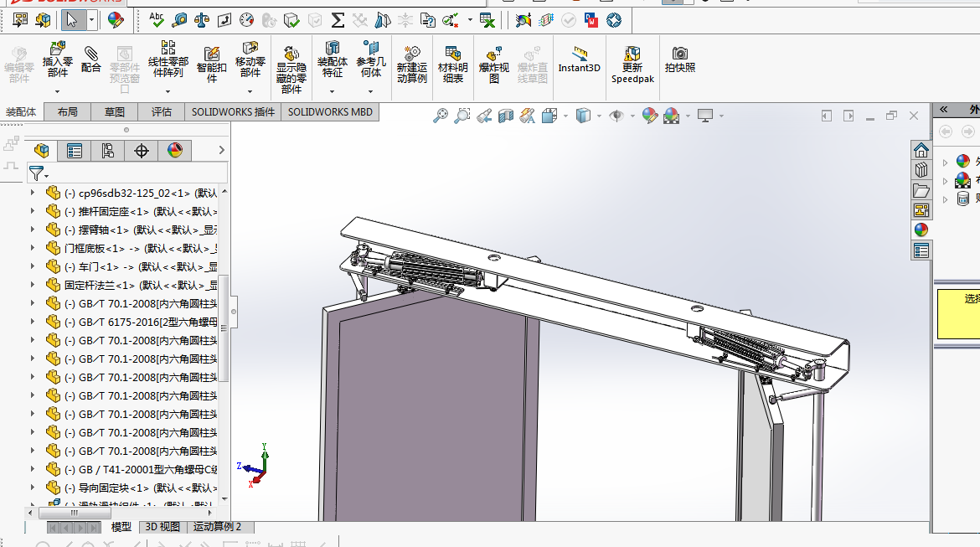Expand the cp96sdb32-125_02<1> tree node

pos(33,193)
